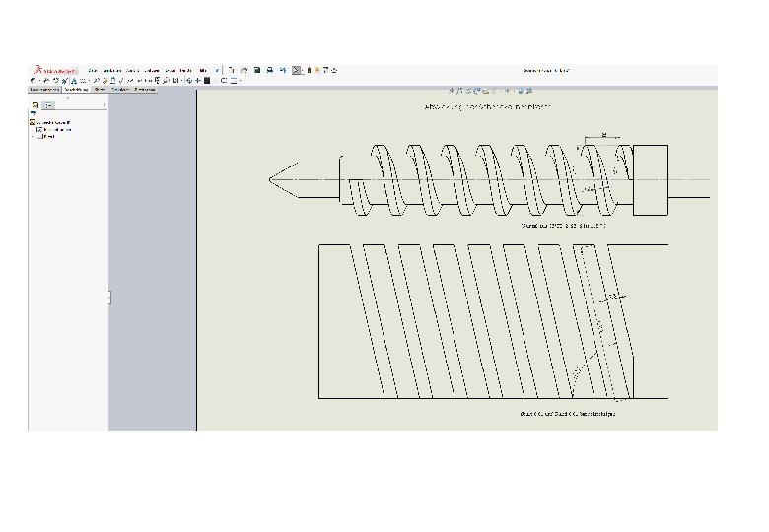The image size is (769, 532).
Task: Click the SolidWorks logo in title bar
Action: [53, 71]
